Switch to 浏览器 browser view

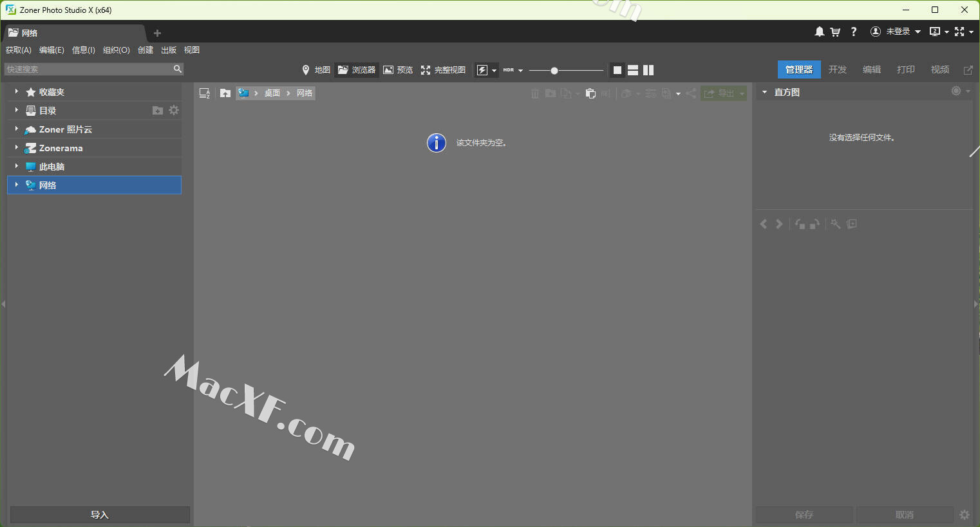[357, 70]
